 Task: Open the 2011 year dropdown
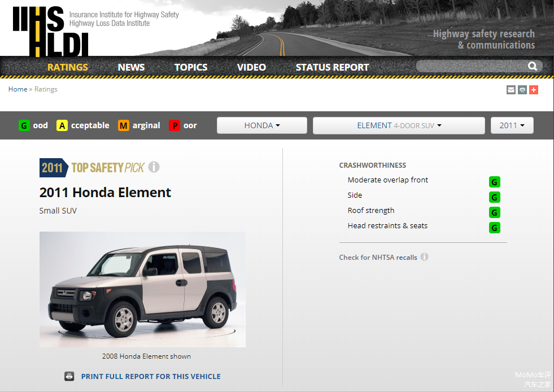click(512, 125)
